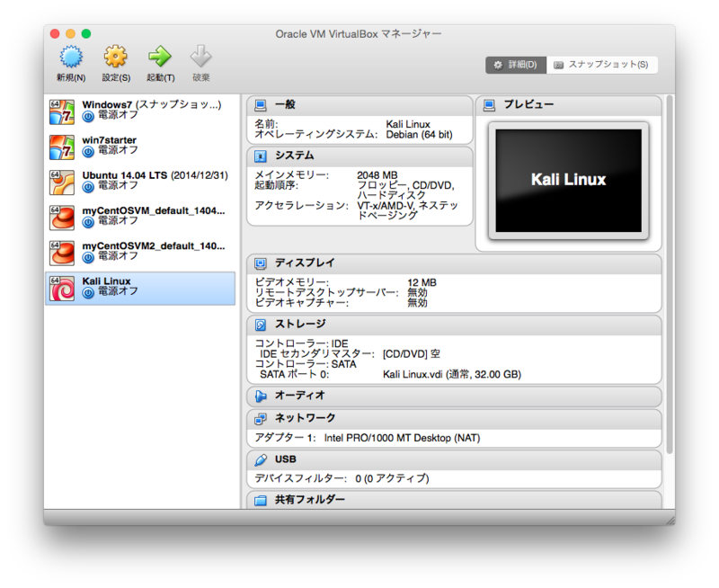Click the ネットワーク section icon
719x588 pixels.
pyautogui.click(x=263, y=416)
